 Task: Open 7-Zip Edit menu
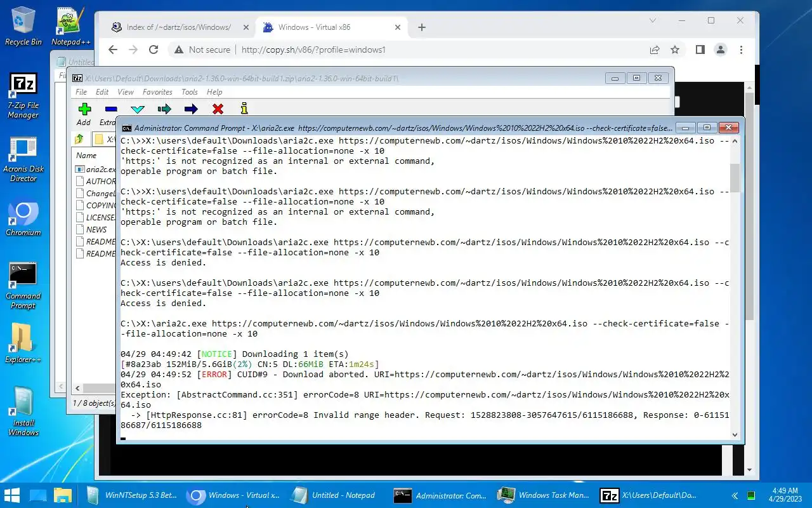[102, 92]
